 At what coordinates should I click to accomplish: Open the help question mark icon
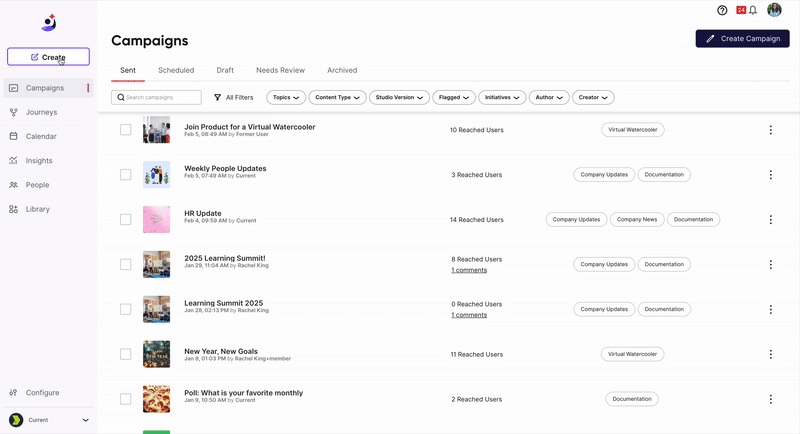(x=722, y=10)
